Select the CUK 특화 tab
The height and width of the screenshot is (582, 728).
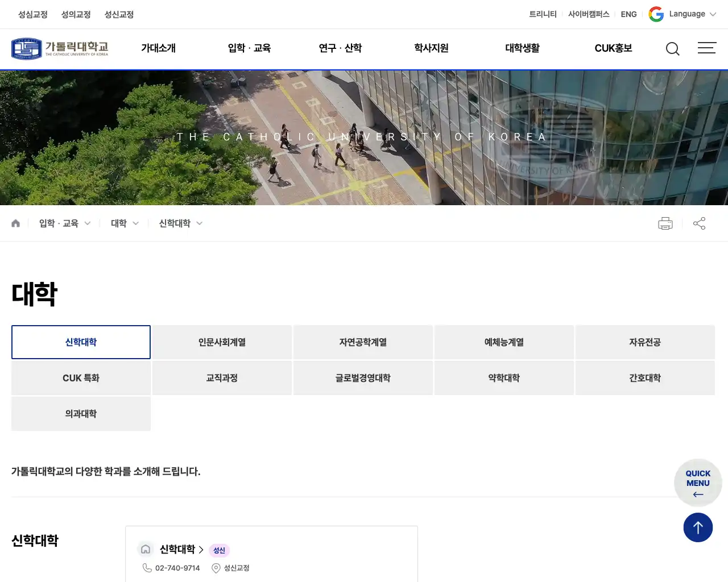coord(81,378)
